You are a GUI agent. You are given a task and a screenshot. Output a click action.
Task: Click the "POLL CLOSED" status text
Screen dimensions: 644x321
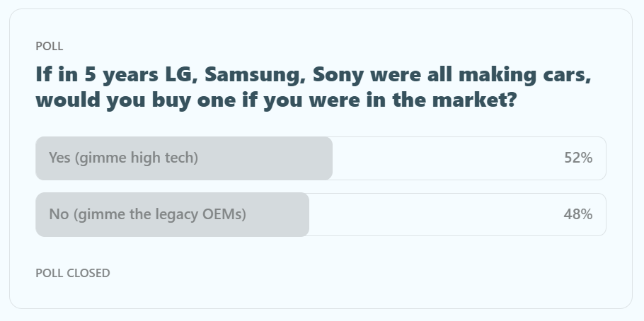pyautogui.click(x=73, y=273)
